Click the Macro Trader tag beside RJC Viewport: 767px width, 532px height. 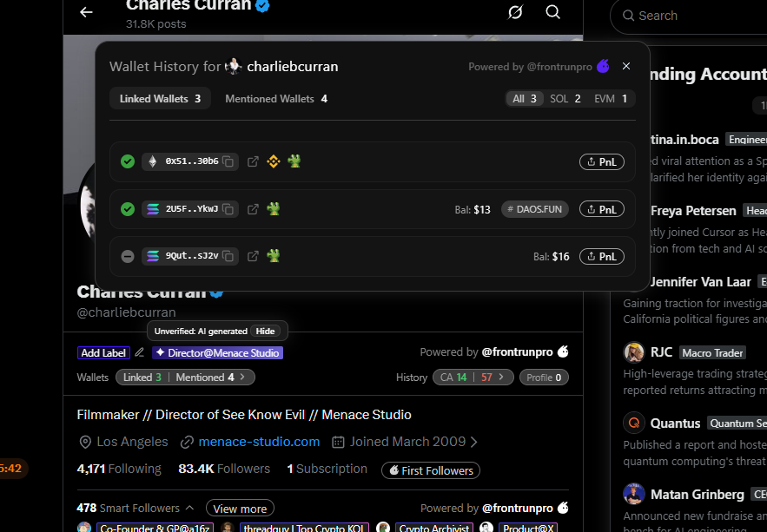pos(712,352)
